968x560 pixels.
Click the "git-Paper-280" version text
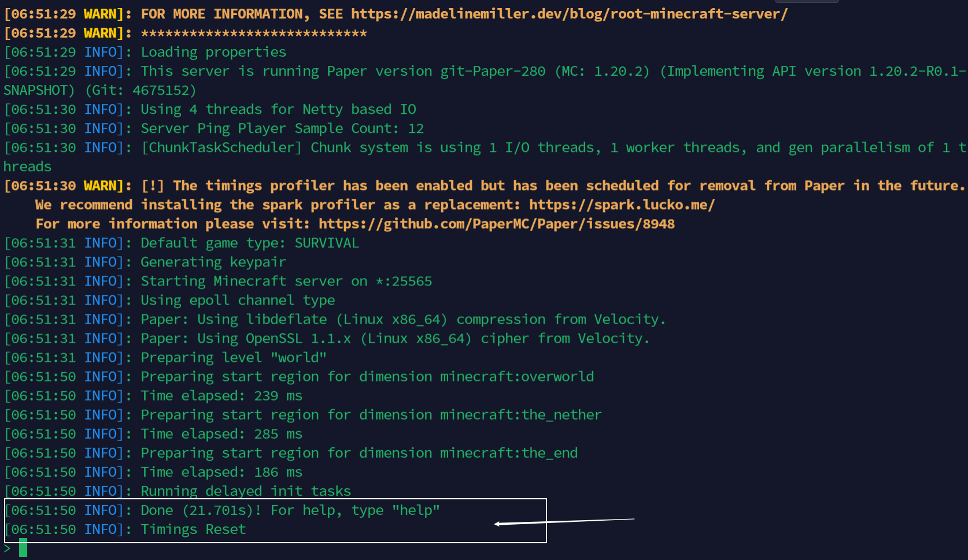point(493,71)
